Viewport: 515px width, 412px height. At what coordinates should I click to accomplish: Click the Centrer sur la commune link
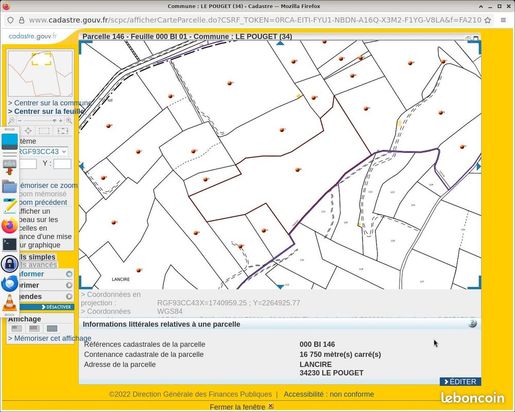click(x=49, y=103)
